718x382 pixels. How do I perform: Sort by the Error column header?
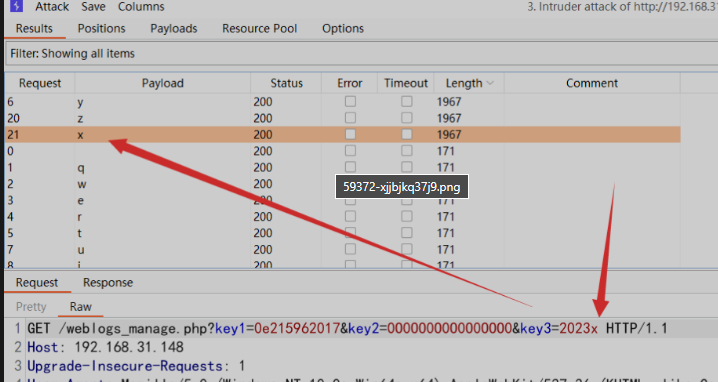(349, 83)
